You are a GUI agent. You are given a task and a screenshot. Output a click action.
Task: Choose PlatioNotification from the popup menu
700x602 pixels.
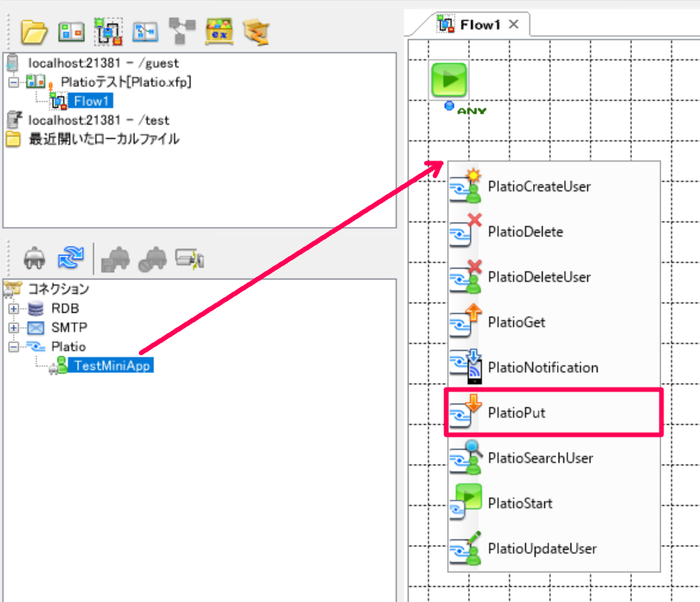pos(554,367)
